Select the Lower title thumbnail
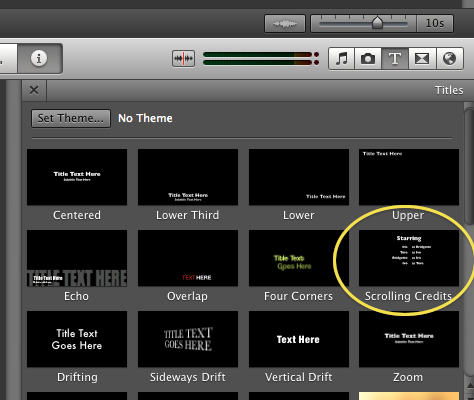This screenshot has width=474, height=400. [299, 177]
